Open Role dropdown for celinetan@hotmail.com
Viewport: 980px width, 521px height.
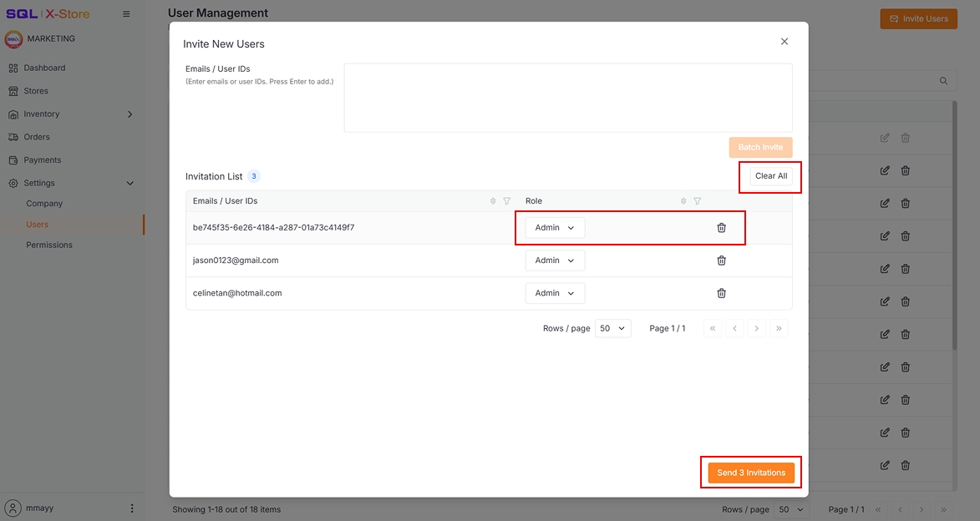(x=555, y=293)
